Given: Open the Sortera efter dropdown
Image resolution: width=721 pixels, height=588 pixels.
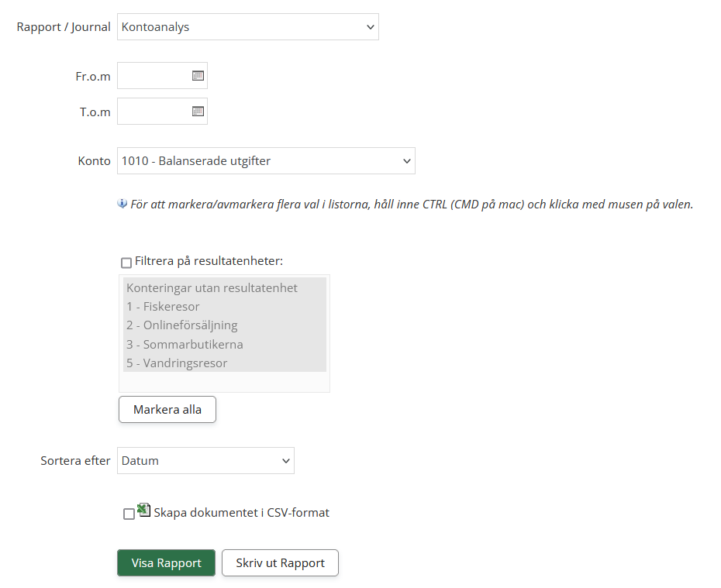Looking at the screenshot, I should 205,460.
